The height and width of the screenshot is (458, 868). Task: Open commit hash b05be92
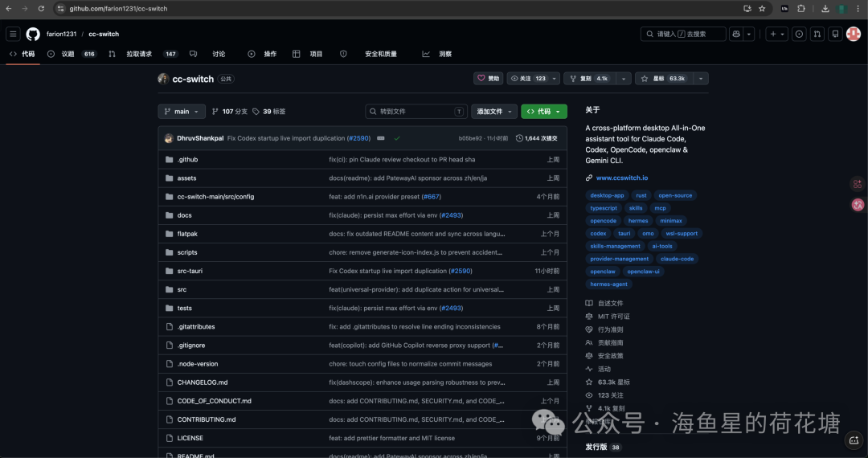(x=470, y=138)
